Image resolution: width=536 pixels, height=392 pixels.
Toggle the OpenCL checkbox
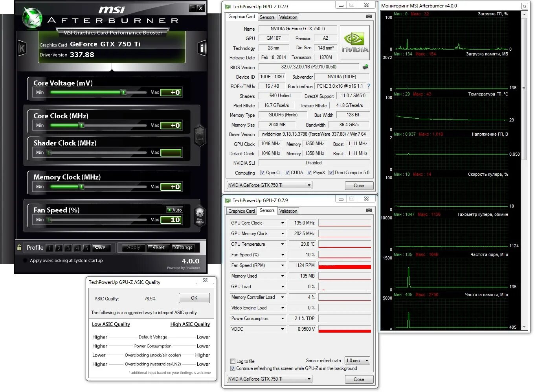[262, 172]
